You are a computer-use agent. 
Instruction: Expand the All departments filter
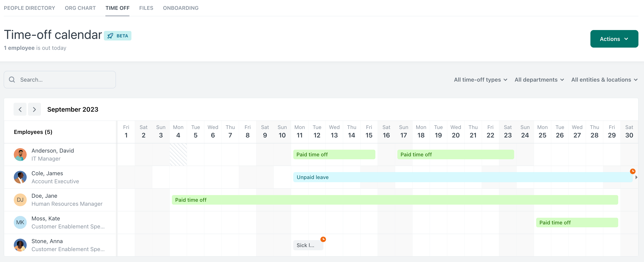[x=539, y=79]
